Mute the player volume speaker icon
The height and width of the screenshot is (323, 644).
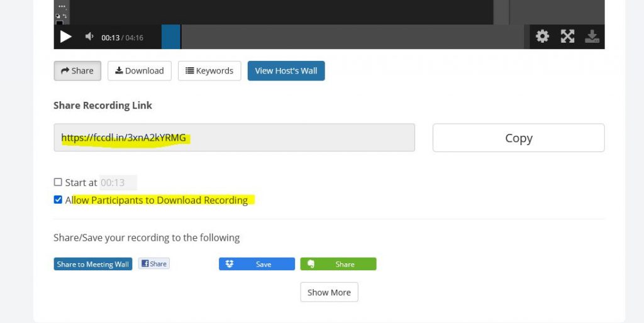[x=89, y=36]
